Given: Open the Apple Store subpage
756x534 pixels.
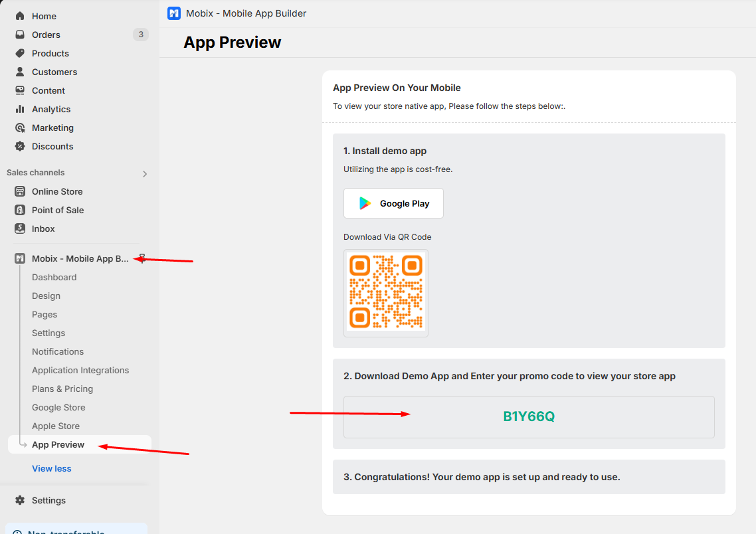Looking at the screenshot, I should (x=55, y=426).
